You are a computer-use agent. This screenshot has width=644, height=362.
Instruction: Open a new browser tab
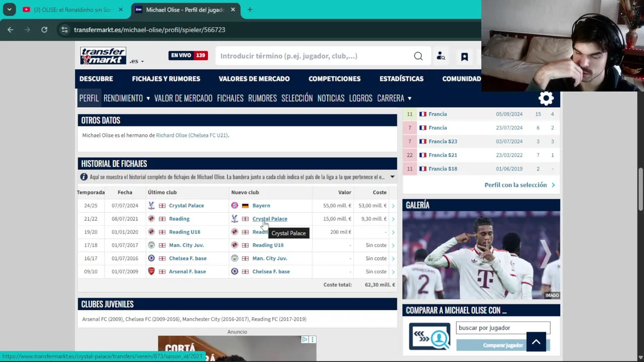pyautogui.click(x=250, y=10)
